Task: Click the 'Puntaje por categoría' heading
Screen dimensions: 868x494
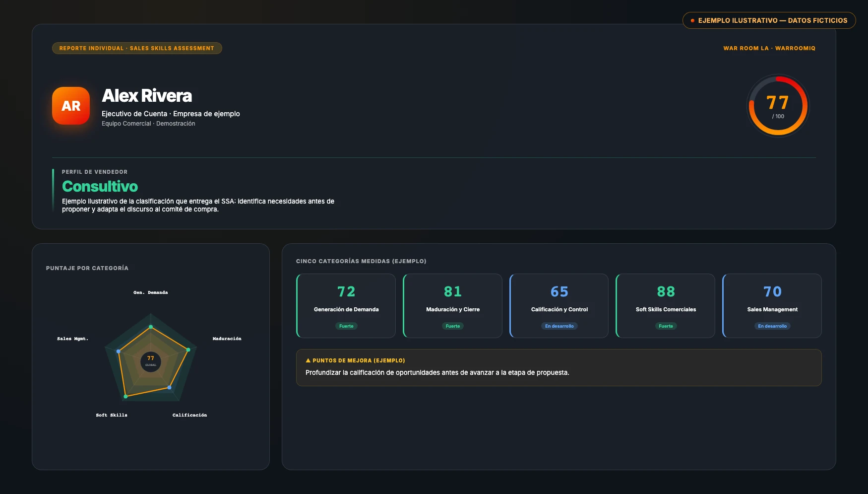Action: coord(87,268)
